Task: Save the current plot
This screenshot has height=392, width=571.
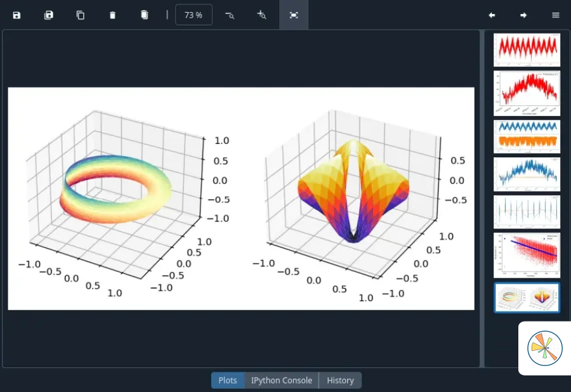Action: 16,15
